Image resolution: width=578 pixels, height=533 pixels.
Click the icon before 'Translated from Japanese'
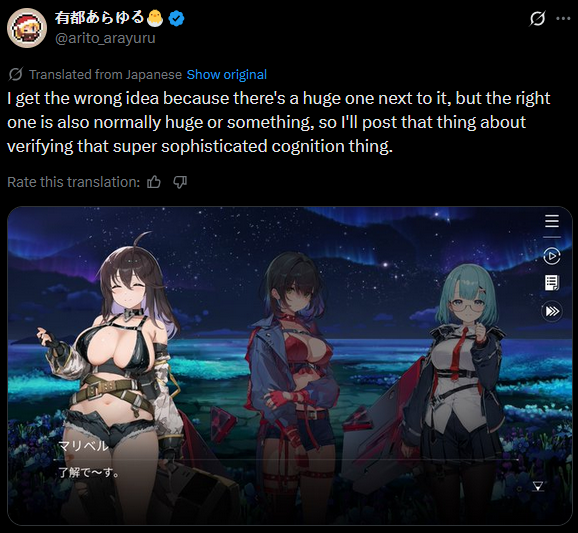click(x=15, y=74)
